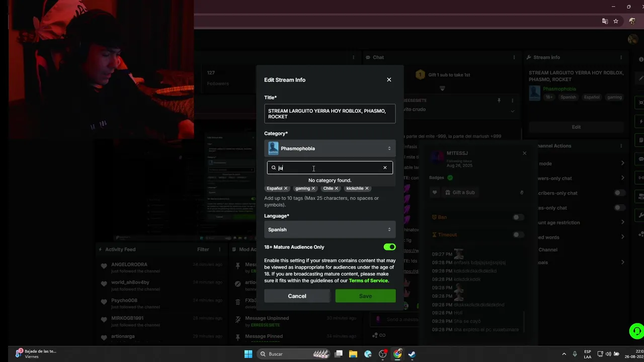Toggle the subscribers-only chat switch
This screenshot has width=644, height=362.
tap(619, 193)
